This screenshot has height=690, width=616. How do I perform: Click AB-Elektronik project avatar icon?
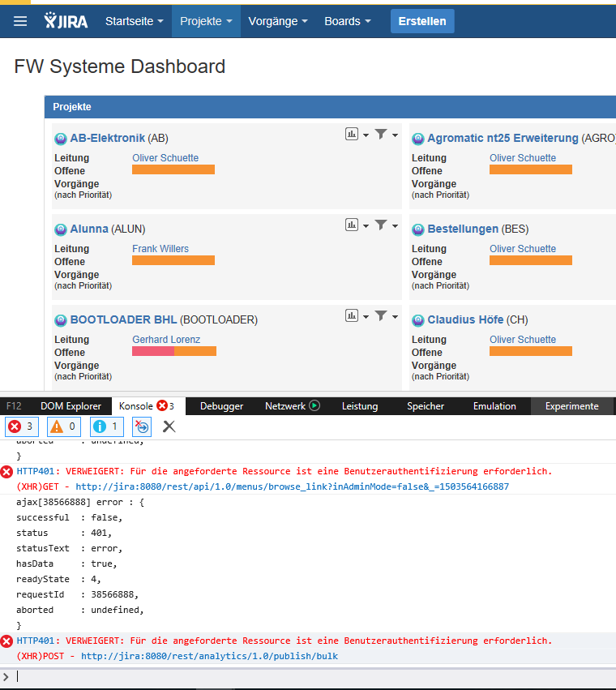pos(60,139)
